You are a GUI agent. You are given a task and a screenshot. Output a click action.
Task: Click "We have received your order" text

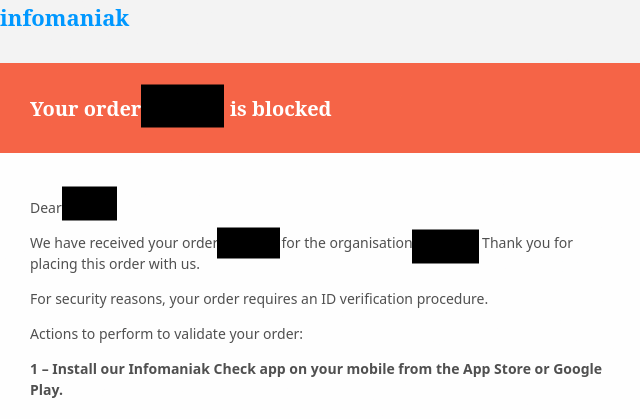[123, 243]
